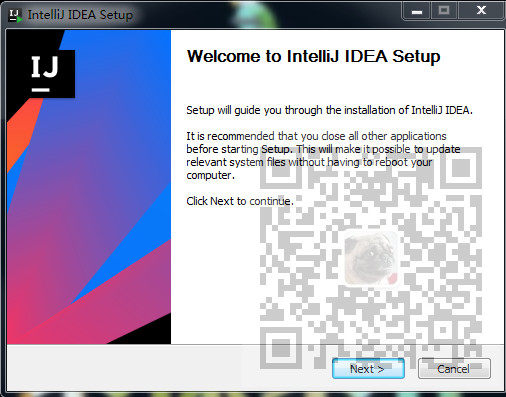Click the disabled maximize button
The image size is (506, 397).
click(x=444, y=11)
